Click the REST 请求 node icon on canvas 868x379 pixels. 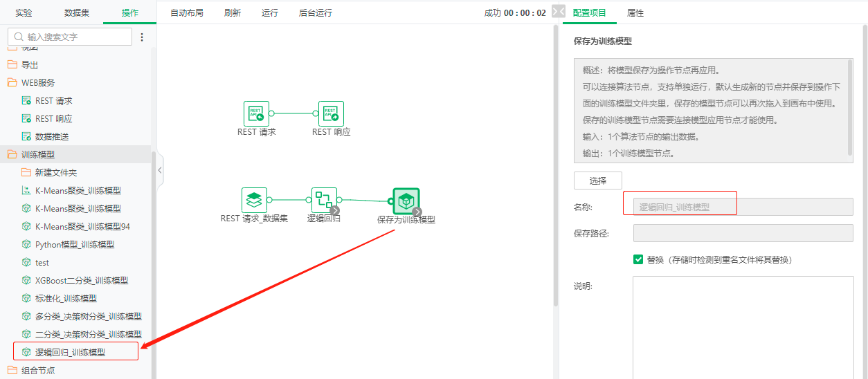coord(256,113)
